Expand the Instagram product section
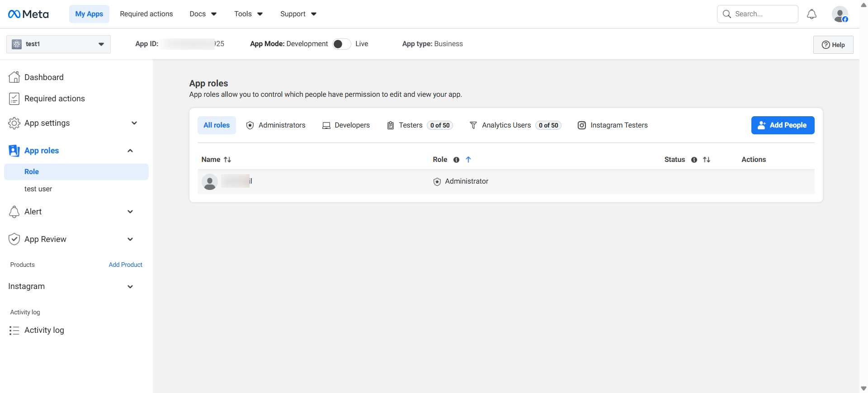This screenshot has width=868, height=393. click(x=130, y=287)
